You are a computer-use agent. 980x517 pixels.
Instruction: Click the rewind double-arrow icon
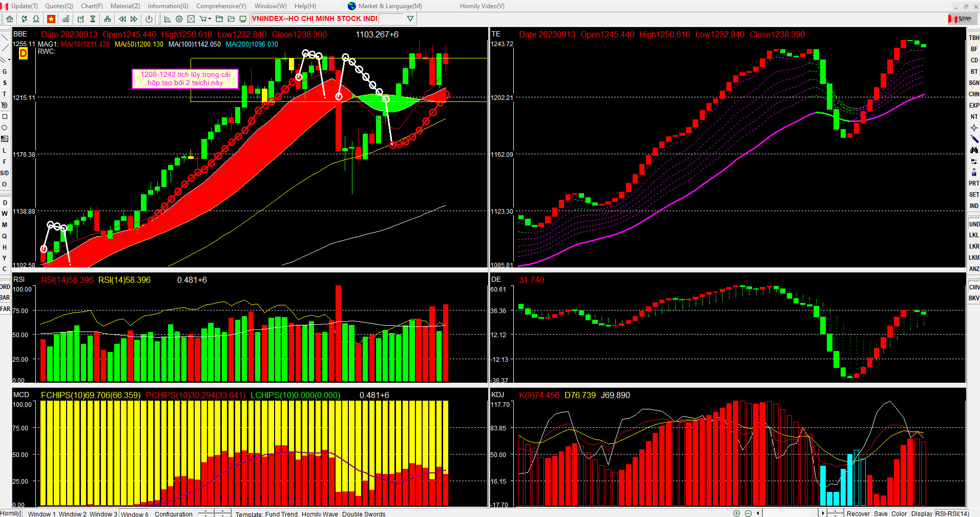[x=122, y=19]
